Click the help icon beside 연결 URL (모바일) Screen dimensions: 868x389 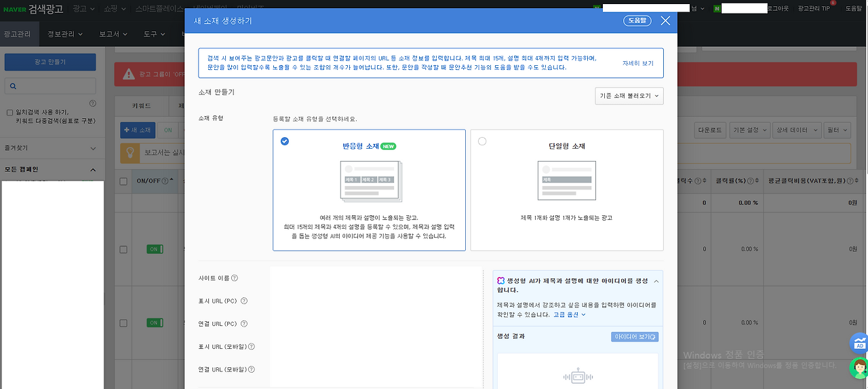(x=252, y=369)
